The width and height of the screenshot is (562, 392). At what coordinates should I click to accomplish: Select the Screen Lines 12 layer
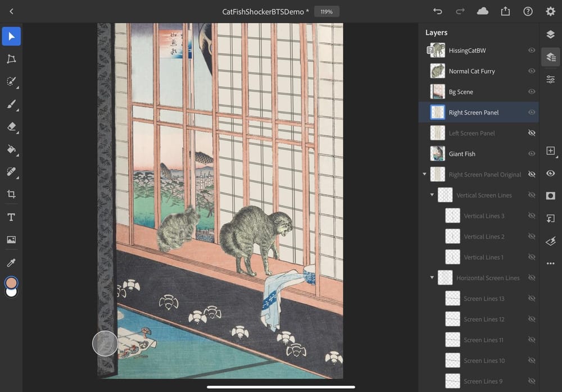click(479, 319)
